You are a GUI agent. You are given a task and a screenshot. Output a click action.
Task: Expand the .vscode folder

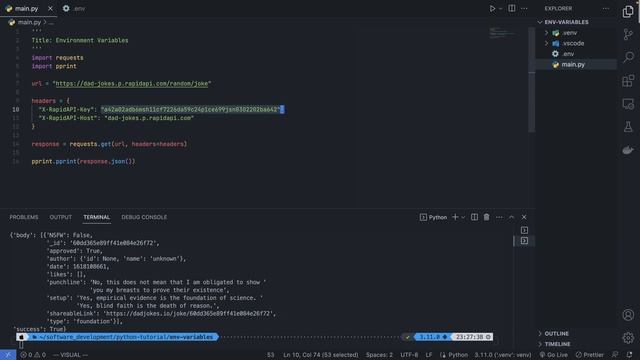(547, 43)
